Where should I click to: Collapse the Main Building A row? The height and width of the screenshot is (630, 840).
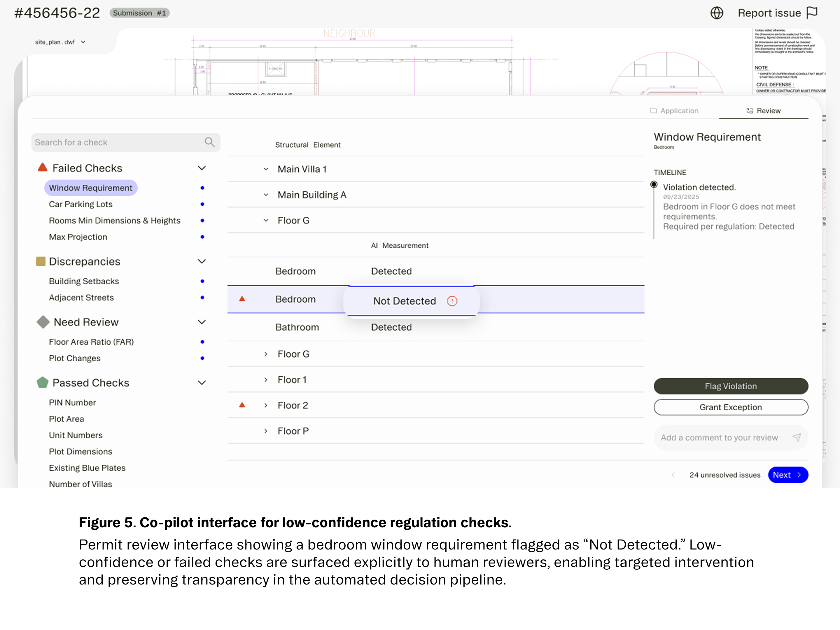266,195
